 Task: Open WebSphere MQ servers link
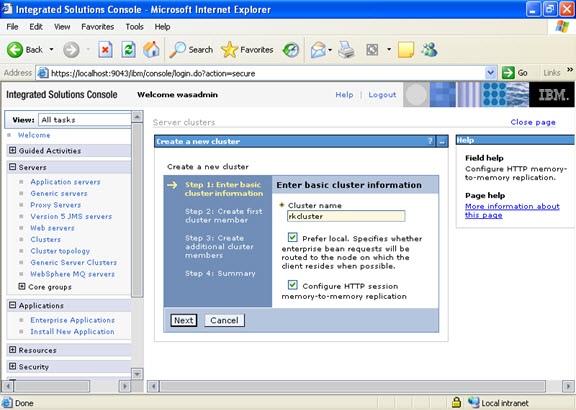(73, 274)
